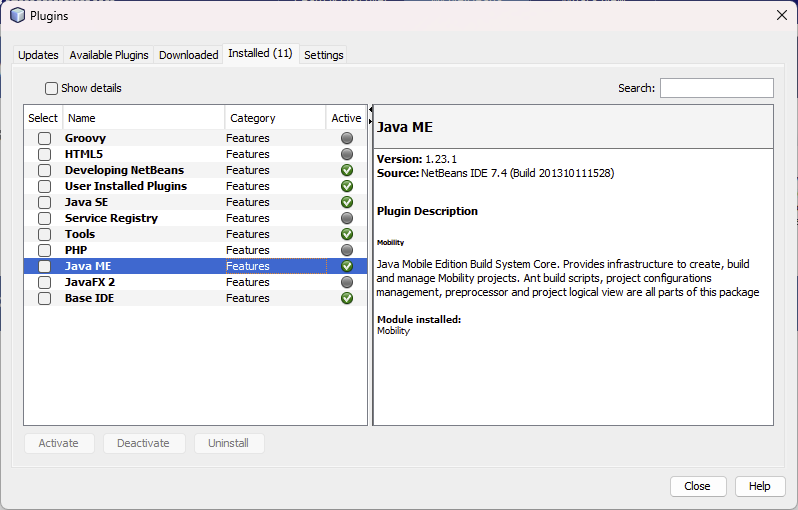798x510 pixels.
Task: Tick the JavaFX 2 select checkbox
Action: [44, 282]
